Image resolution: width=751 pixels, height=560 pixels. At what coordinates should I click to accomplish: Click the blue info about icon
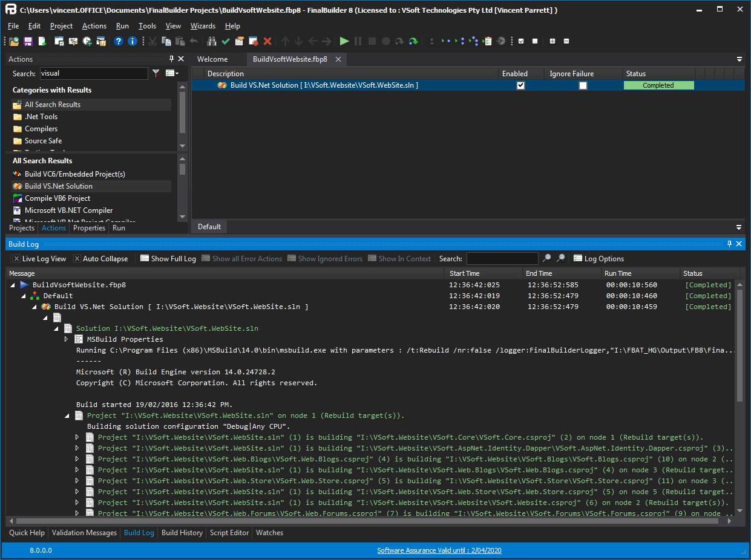[132, 41]
